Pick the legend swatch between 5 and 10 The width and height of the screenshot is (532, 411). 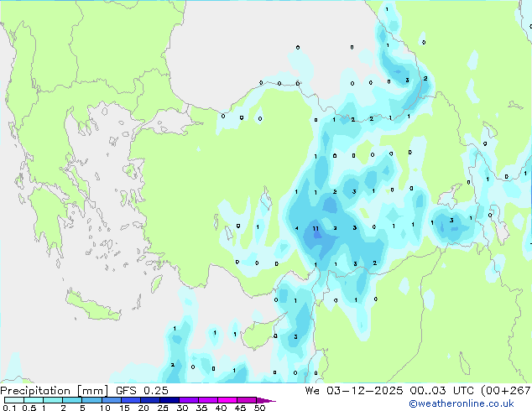[91, 400]
